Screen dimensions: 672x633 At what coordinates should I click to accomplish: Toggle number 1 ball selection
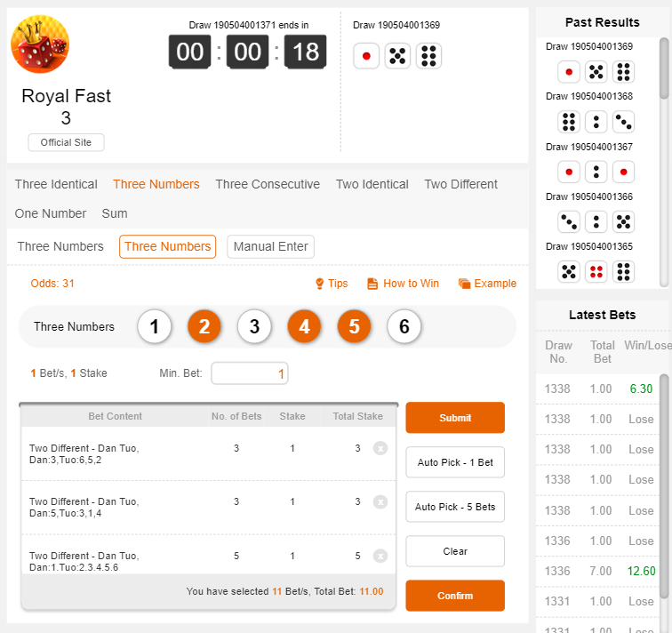click(x=154, y=327)
